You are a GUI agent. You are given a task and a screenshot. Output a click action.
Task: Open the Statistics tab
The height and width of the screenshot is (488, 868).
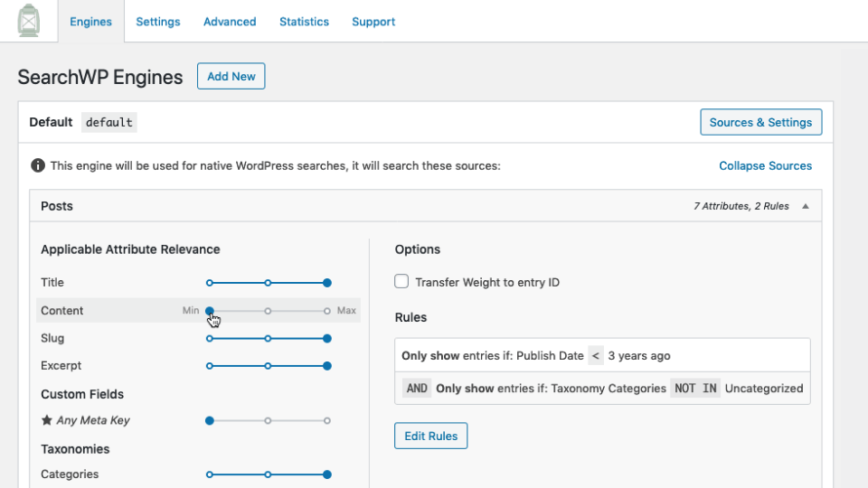(x=304, y=22)
